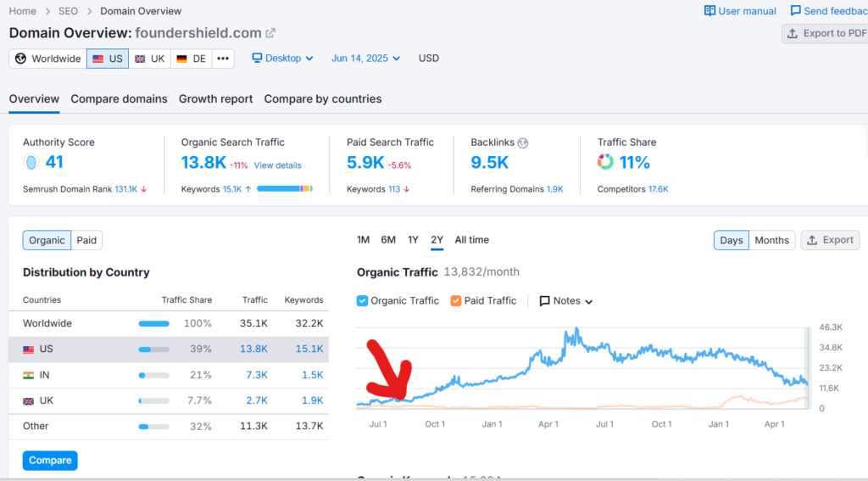Open the Desktop device dropdown
Image resolution: width=868 pixels, height=481 pixels.
coord(283,59)
